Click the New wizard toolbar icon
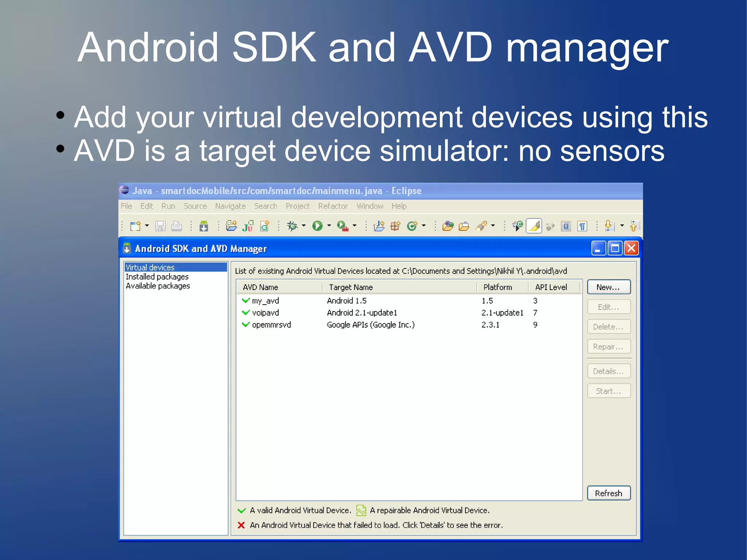The height and width of the screenshot is (560, 747). coord(135,226)
